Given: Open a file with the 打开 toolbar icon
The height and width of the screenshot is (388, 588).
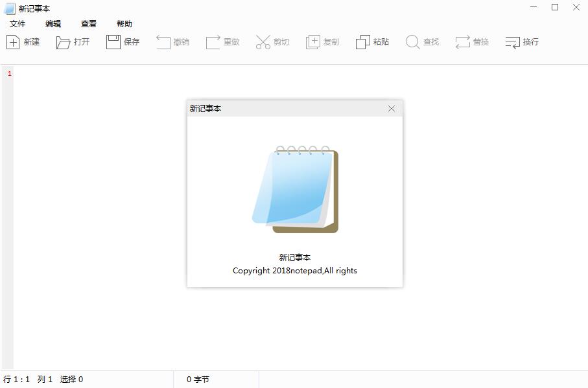Looking at the screenshot, I should (x=73, y=41).
